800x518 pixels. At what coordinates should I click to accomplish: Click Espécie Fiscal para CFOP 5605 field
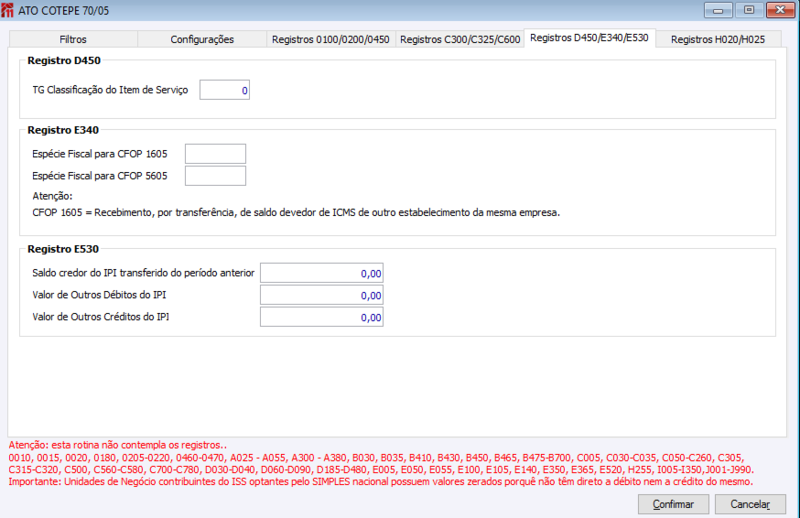click(215, 176)
